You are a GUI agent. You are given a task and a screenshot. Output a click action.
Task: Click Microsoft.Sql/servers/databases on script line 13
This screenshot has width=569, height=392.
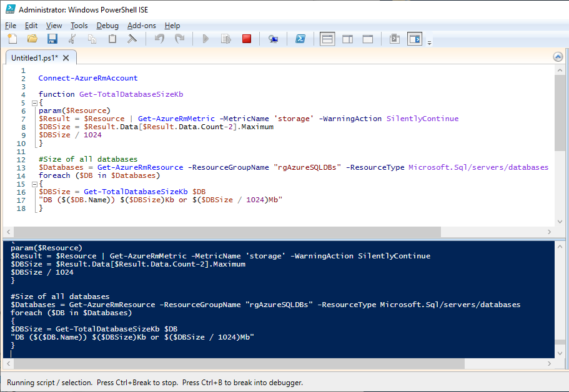tap(478, 167)
